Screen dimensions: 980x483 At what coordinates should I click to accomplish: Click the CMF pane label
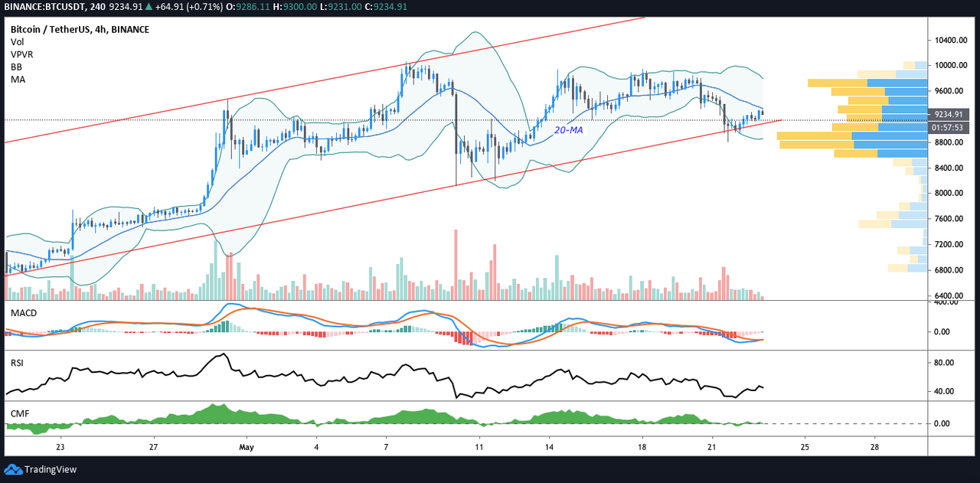[19, 413]
